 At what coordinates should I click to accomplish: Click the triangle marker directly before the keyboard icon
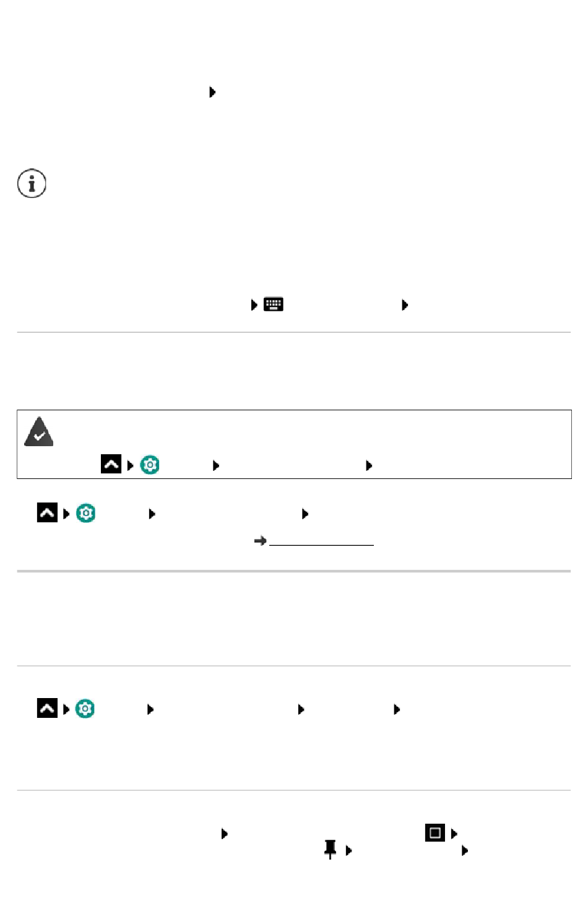[254, 305]
